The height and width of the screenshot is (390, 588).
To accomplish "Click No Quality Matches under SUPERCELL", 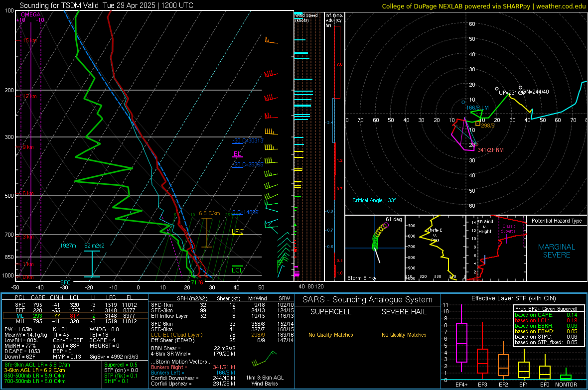I will pos(331,335).
